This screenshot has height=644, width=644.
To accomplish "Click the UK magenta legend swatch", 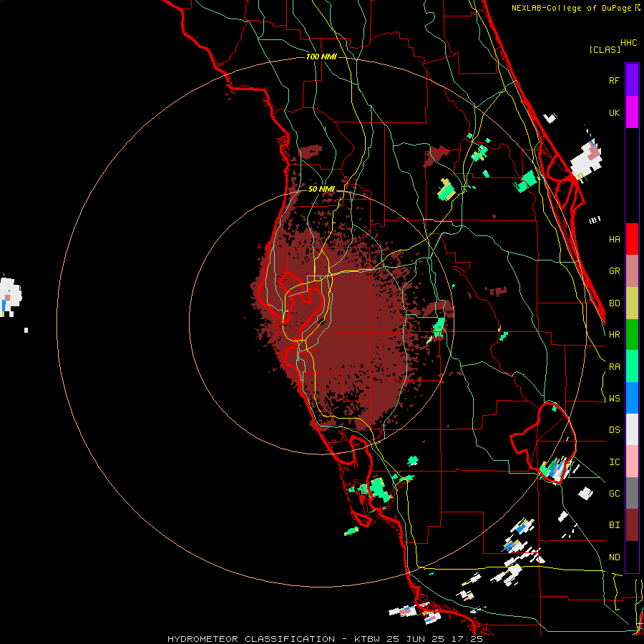I will pyautogui.click(x=632, y=112).
